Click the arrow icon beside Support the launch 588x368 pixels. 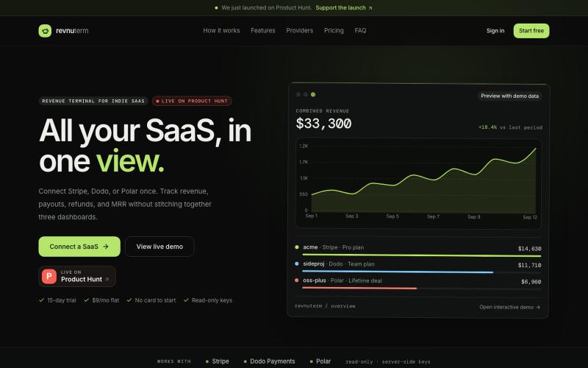370,8
